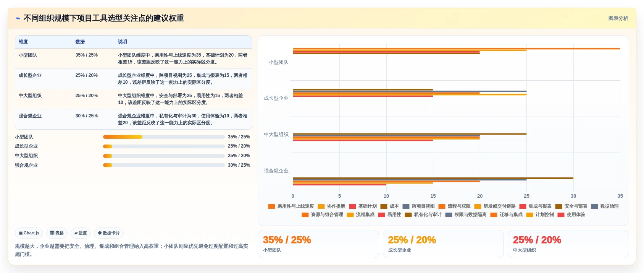This screenshot has width=644, height=273.
Task: Hide the 成本 legend series
Action: click(x=390, y=206)
